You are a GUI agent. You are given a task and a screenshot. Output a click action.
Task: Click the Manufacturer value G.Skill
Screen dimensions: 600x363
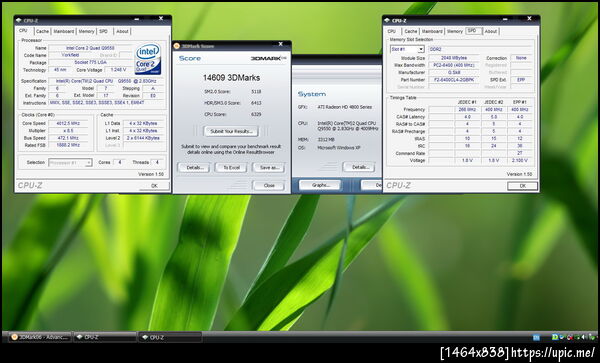(453, 73)
